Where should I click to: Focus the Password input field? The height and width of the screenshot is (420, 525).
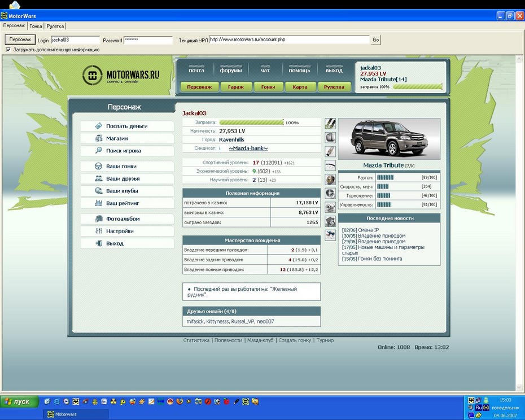[x=148, y=40]
